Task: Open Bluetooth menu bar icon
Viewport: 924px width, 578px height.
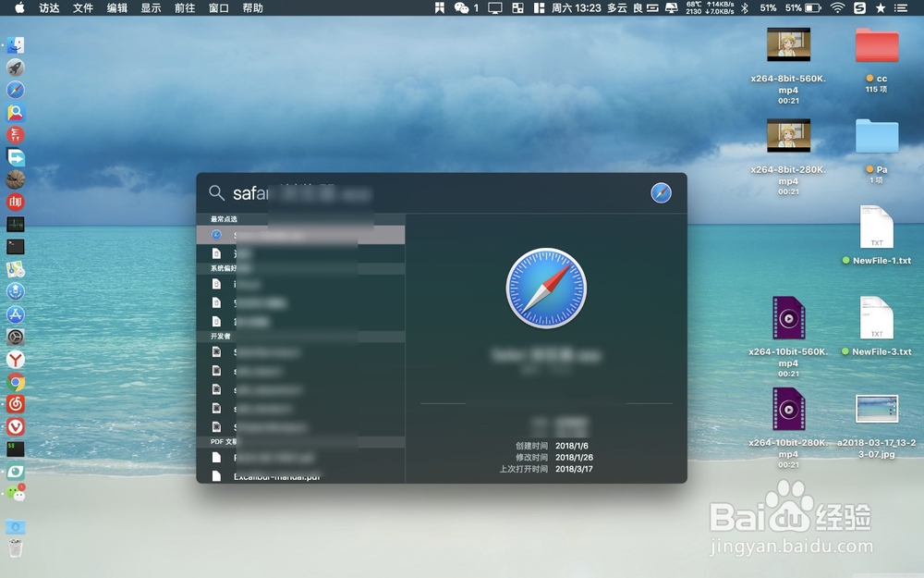Action: point(744,7)
